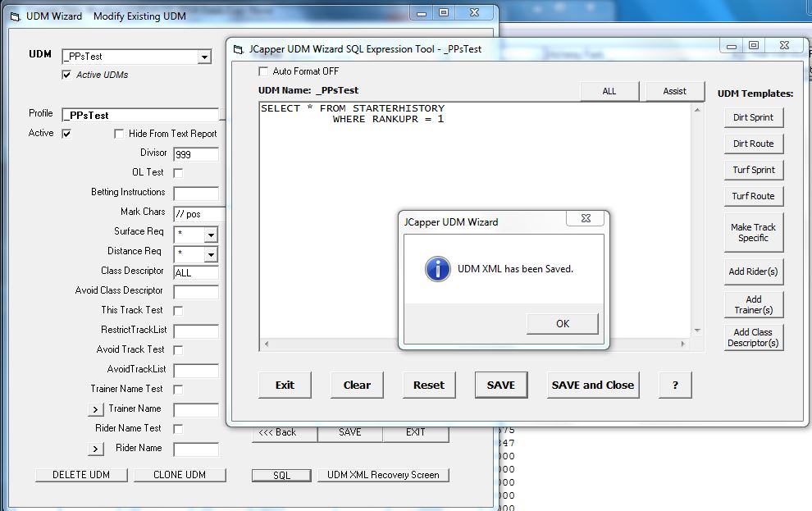Apply the Dirt Route template
The image size is (812, 511).
pyautogui.click(x=753, y=144)
